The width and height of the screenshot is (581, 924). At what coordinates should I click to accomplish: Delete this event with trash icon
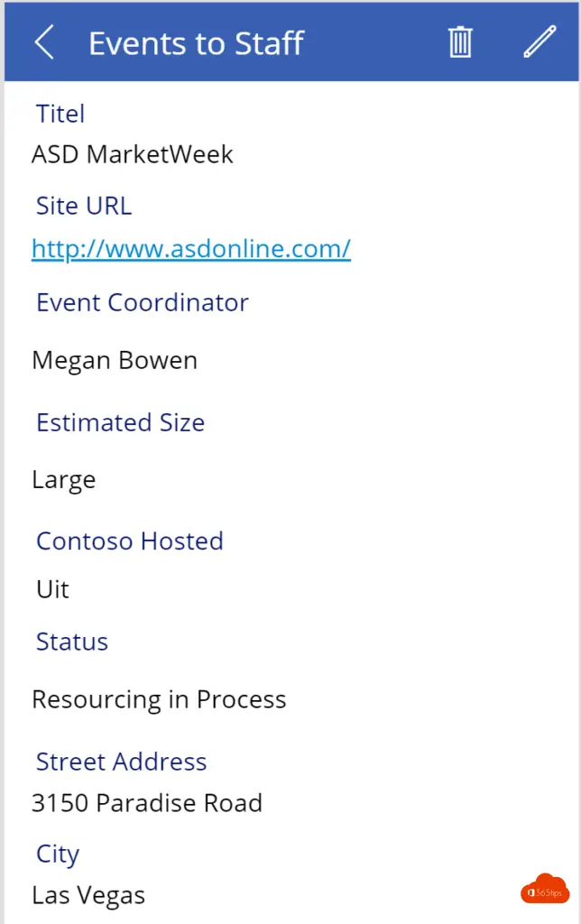460,42
